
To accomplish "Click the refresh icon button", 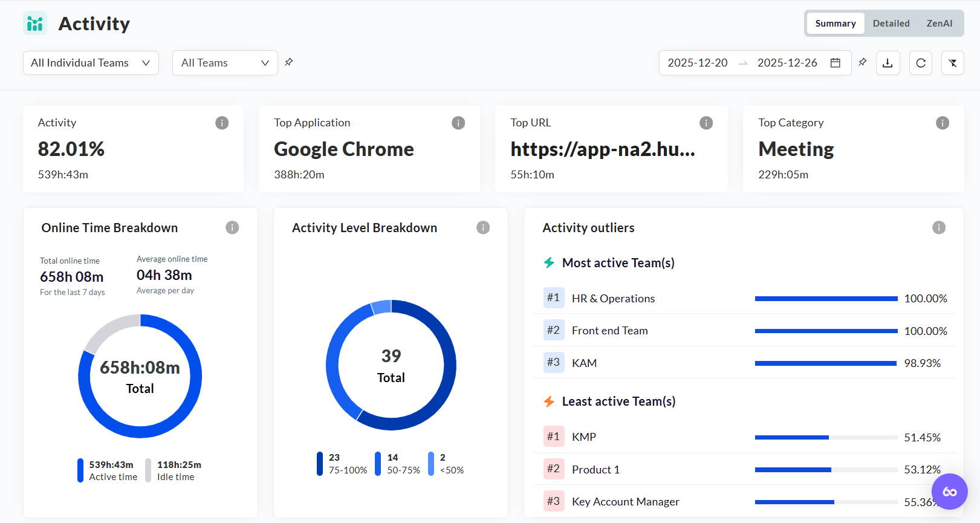I will (x=921, y=63).
